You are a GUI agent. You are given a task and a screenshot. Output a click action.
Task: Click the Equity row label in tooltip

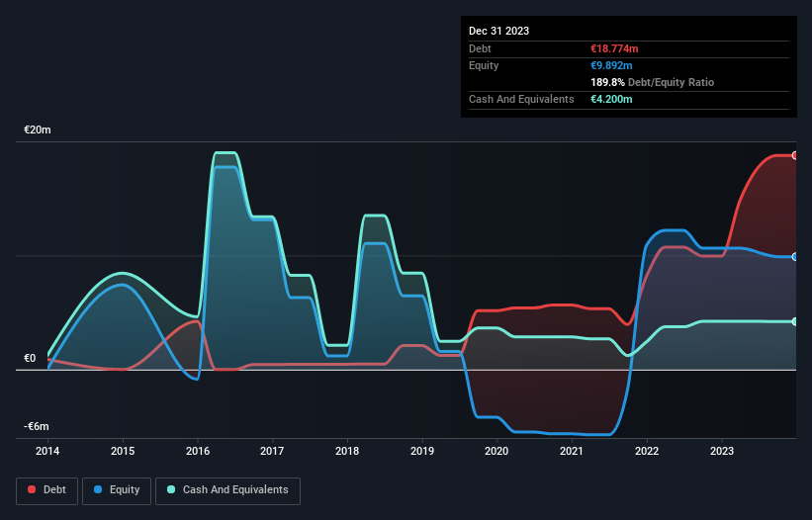point(484,65)
